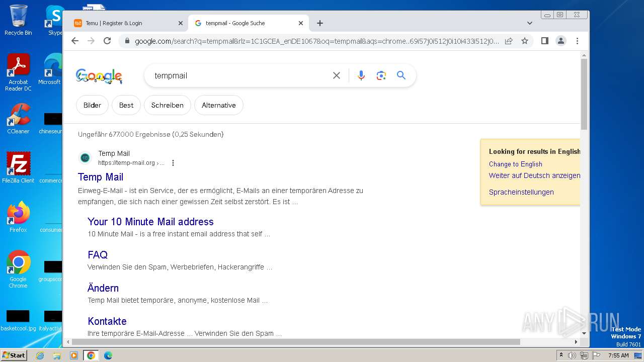Open Your 10 Minute Mail address link
644x362 pixels.
click(x=150, y=222)
